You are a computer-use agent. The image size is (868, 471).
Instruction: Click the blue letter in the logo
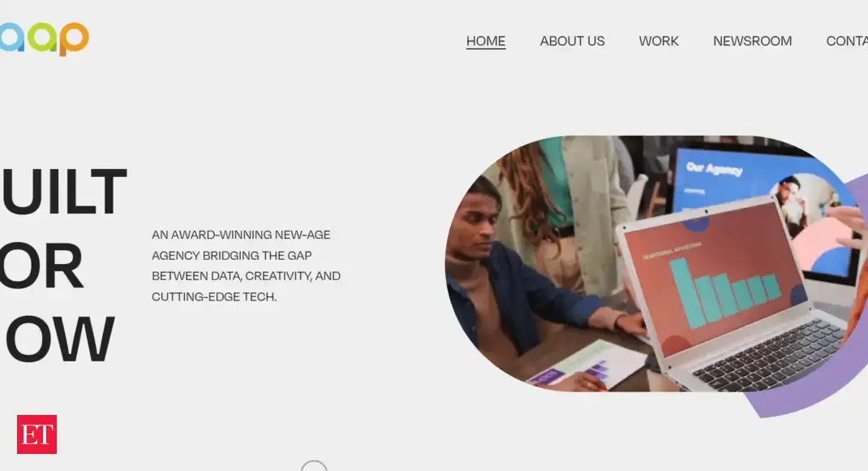coord(12,37)
